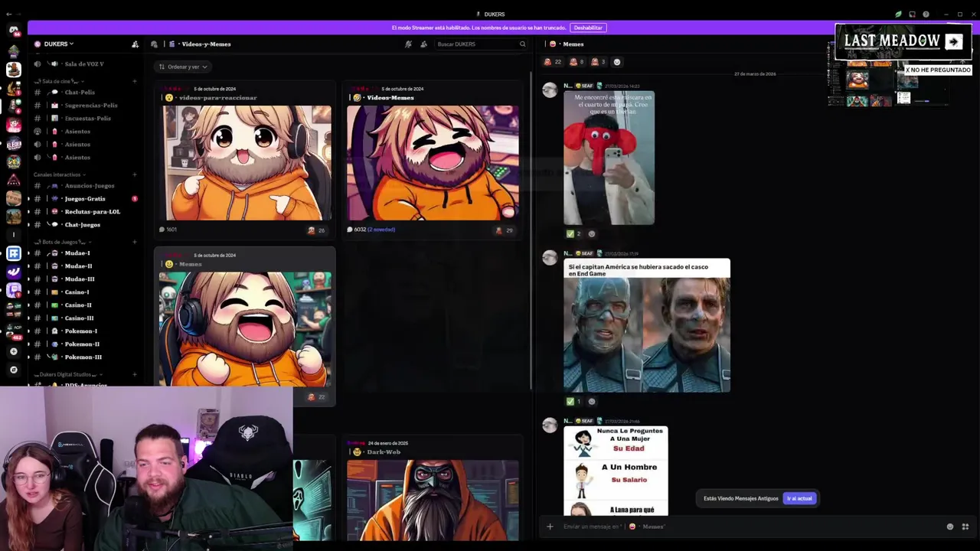
Task: Open the Casino-II channel
Action: coord(84,305)
